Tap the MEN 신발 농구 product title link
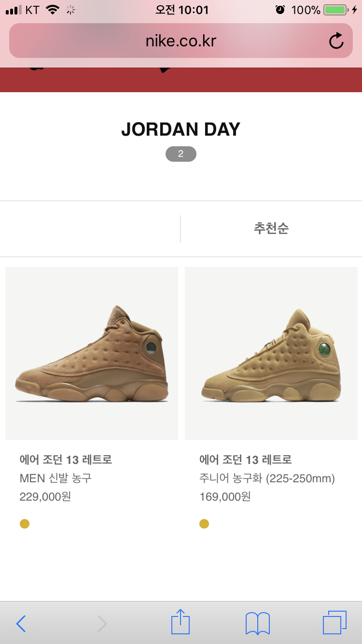The image size is (362, 644). click(56, 478)
